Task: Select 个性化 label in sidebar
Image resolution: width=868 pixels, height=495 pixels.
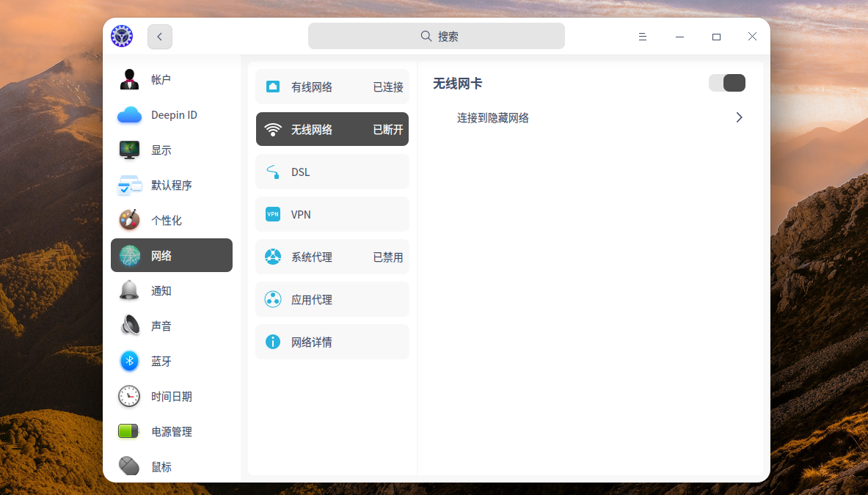Action: [166, 220]
